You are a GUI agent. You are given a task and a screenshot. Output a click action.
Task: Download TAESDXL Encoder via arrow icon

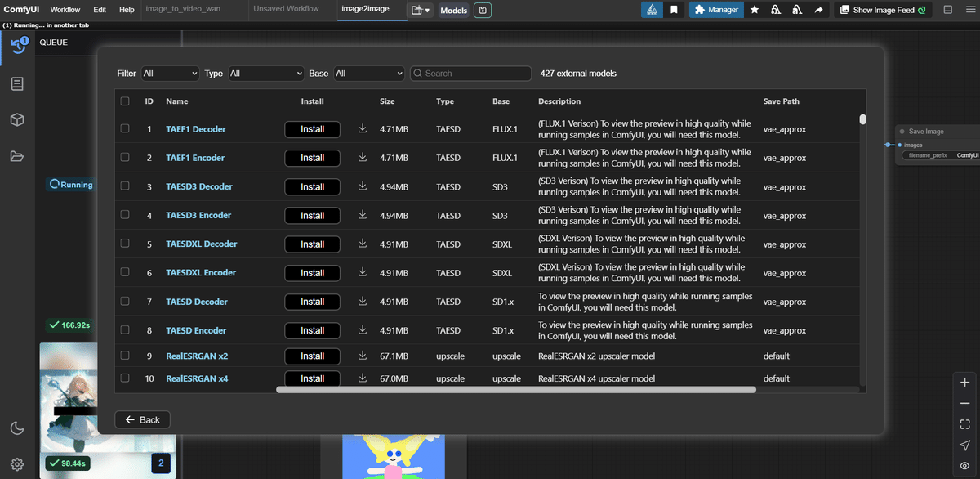[x=363, y=272]
